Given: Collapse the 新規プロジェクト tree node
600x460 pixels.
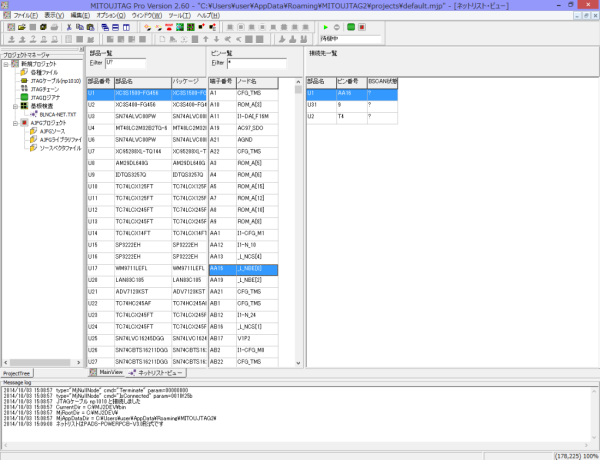Looking at the screenshot, I should point(6,64).
